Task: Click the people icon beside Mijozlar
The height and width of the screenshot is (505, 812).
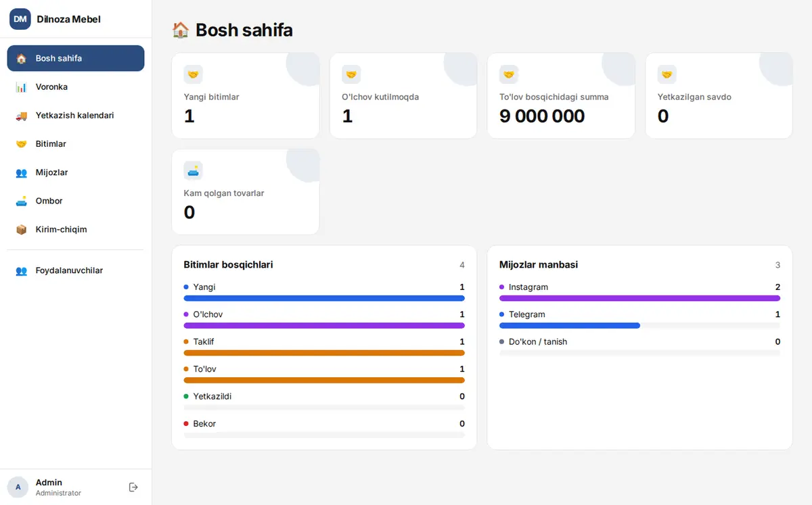Action: [x=22, y=172]
